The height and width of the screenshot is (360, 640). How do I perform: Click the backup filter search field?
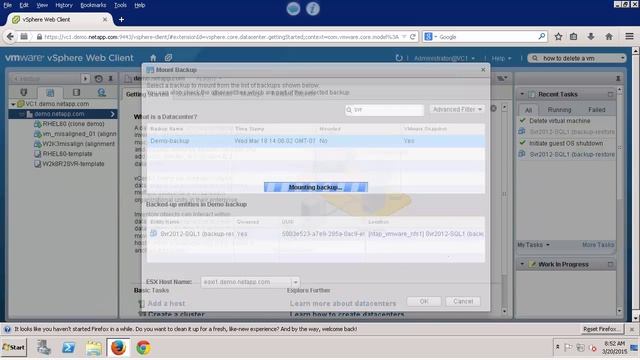pyautogui.click(x=384, y=110)
